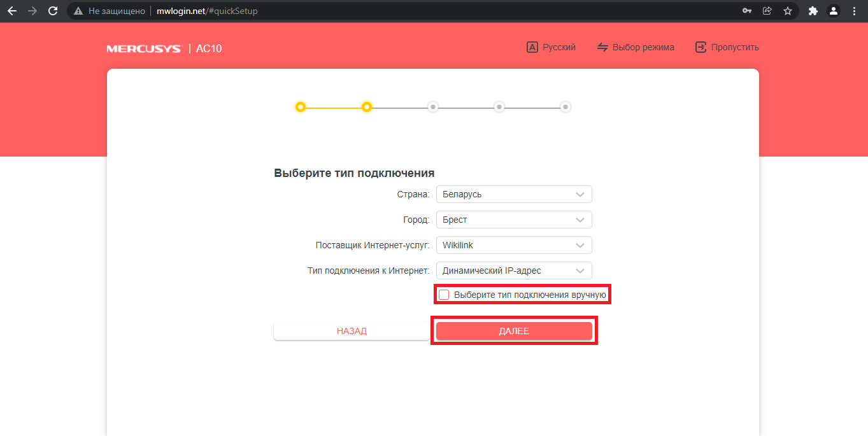Open the Город dropdown showing Брест

click(x=514, y=220)
